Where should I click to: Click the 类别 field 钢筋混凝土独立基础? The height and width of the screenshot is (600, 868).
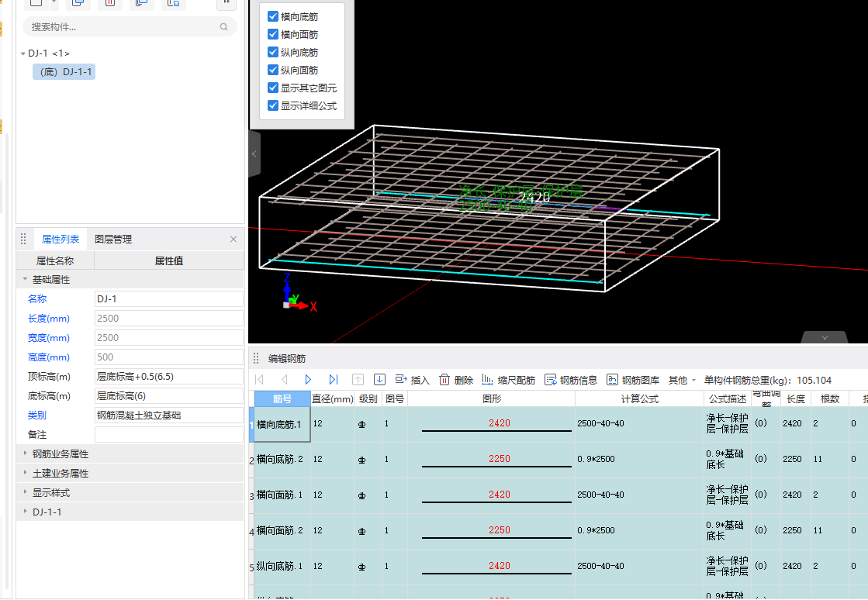[x=169, y=416]
